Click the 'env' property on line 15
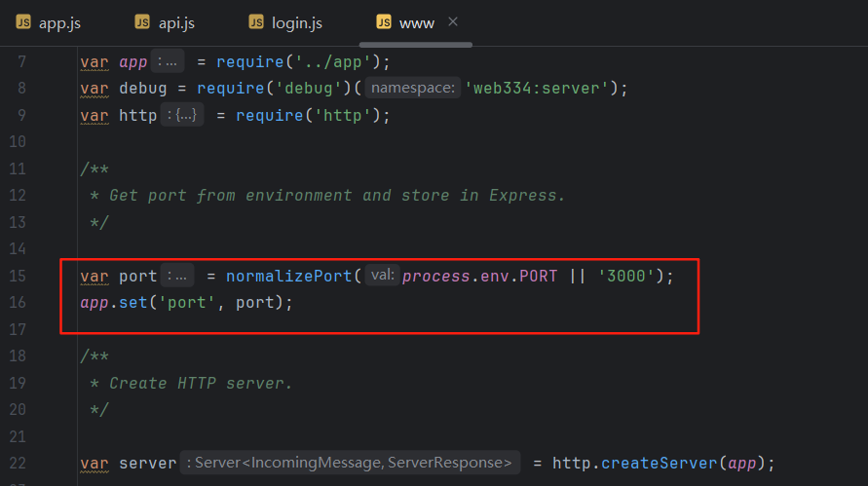Image resolution: width=868 pixels, height=486 pixels. (494, 276)
